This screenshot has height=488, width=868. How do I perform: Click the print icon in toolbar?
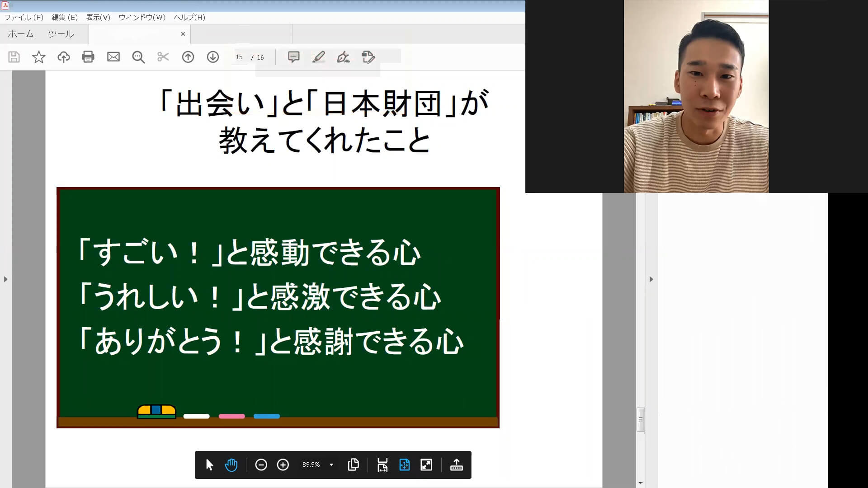click(88, 57)
